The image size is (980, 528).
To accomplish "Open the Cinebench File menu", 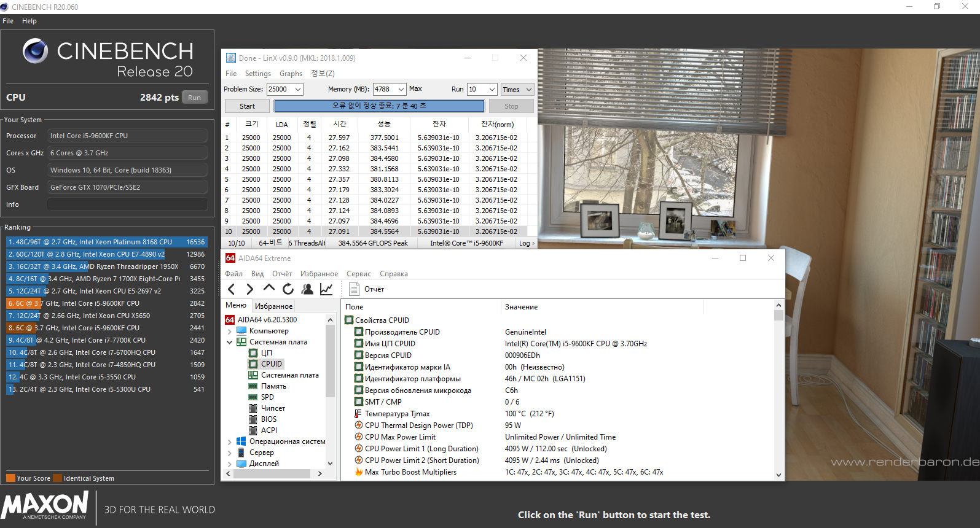I will tap(8, 21).
